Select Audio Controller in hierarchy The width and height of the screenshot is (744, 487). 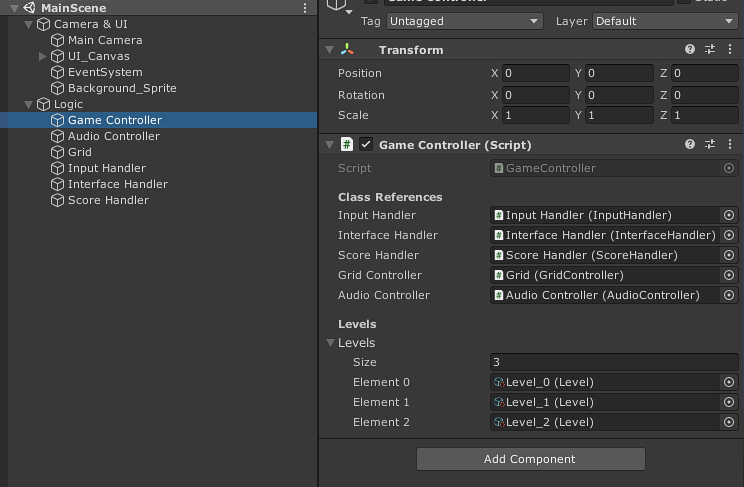113,136
